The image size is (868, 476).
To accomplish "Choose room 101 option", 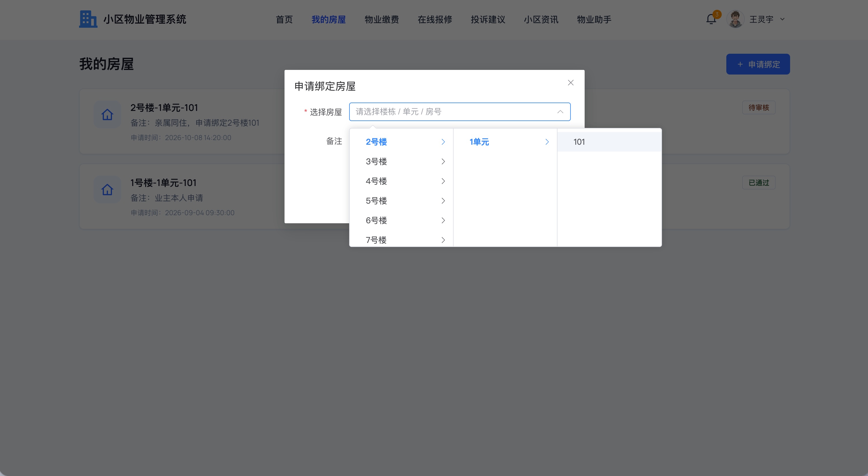I will click(x=609, y=142).
